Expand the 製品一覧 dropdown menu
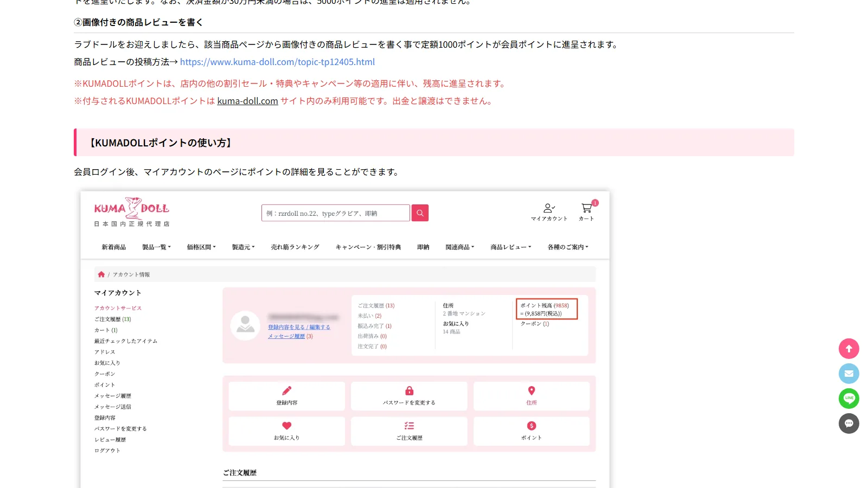Image resolution: width=868 pixels, height=488 pixels. pyautogui.click(x=156, y=247)
